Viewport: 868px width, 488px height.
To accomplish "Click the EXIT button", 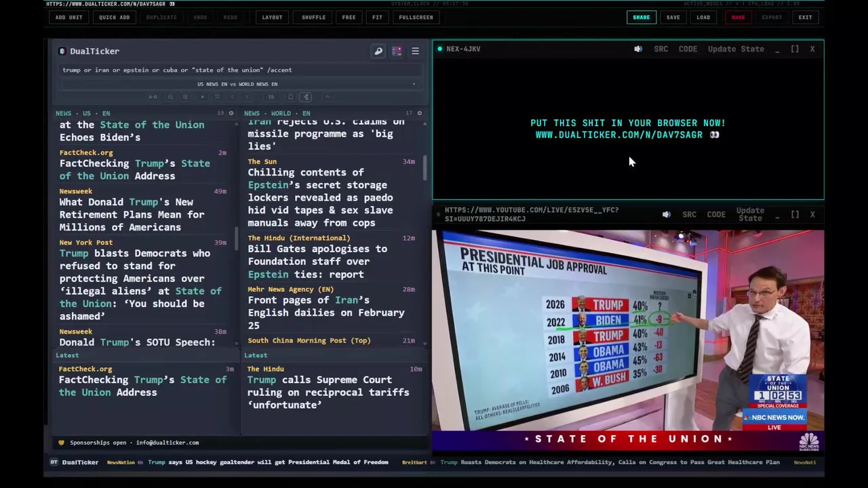I will 805,18.
